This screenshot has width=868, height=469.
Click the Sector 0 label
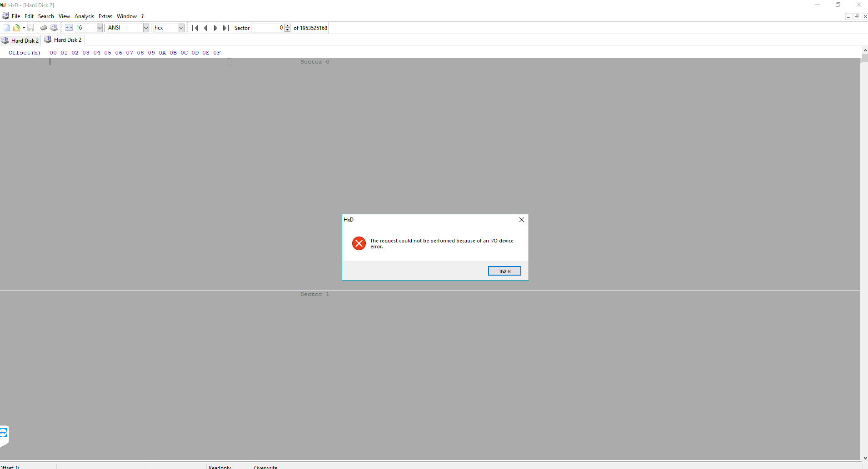click(315, 62)
